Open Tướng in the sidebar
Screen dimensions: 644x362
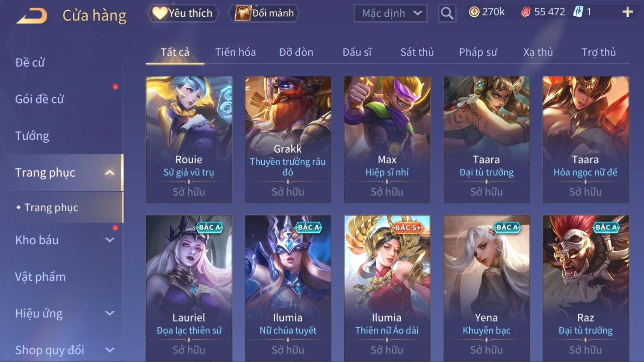pos(32,136)
